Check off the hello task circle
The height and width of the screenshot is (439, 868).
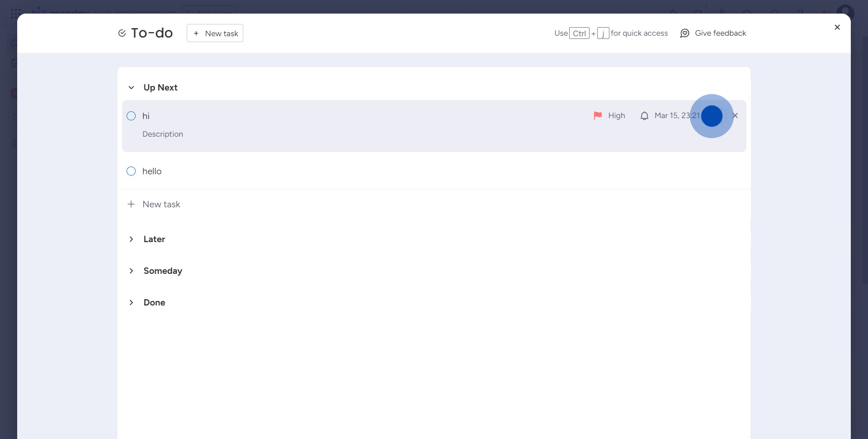point(131,171)
